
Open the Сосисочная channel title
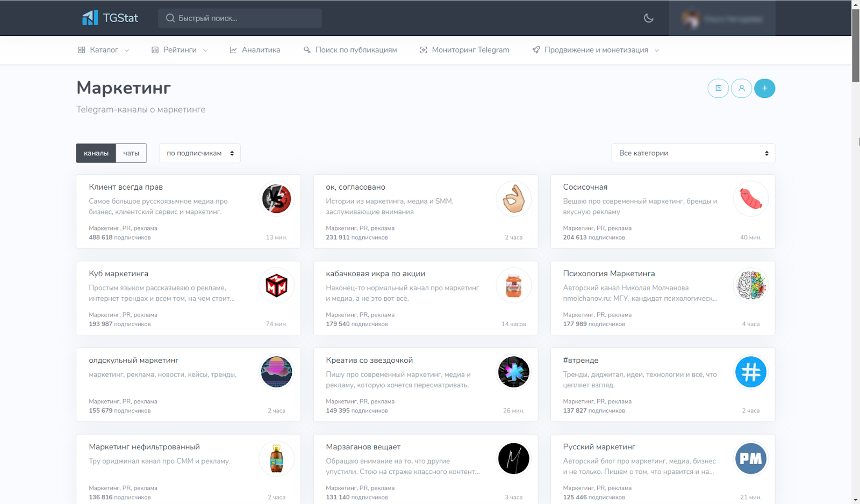tap(585, 187)
